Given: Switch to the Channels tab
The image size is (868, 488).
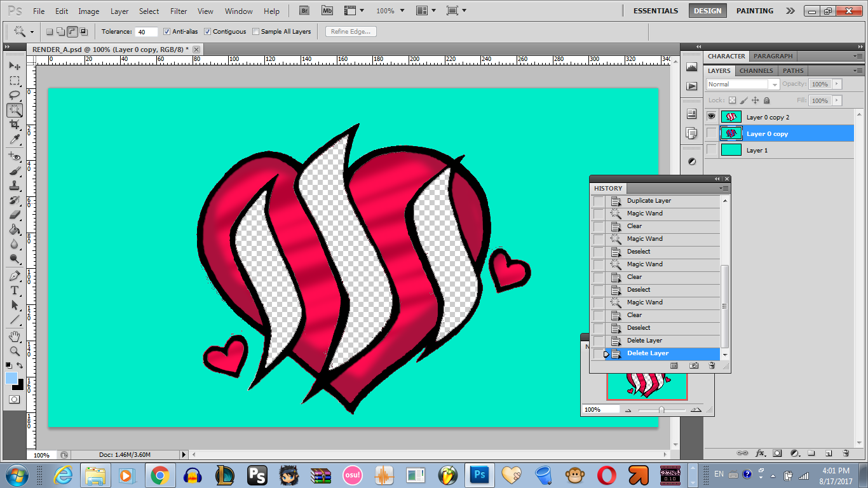Looking at the screenshot, I should 756,71.
